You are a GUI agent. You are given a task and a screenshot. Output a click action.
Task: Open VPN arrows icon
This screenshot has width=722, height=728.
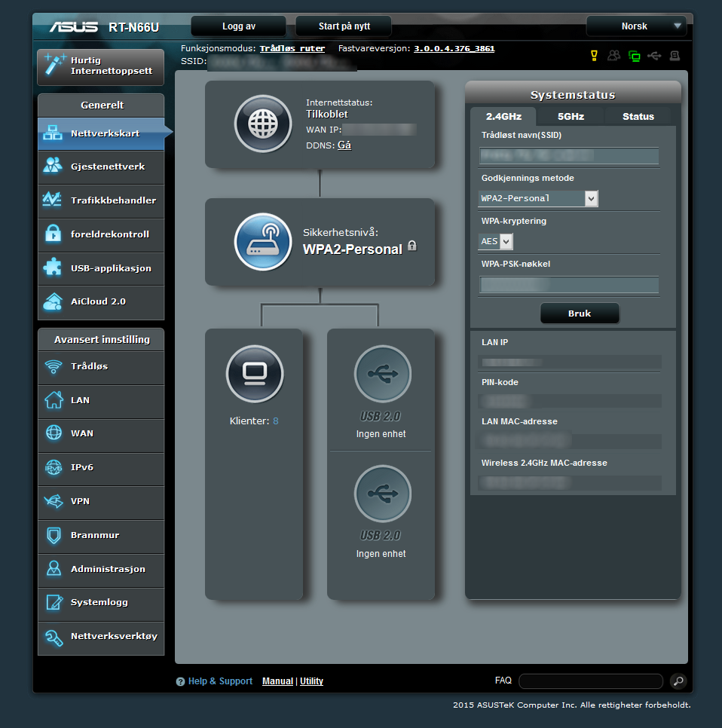click(54, 501)
